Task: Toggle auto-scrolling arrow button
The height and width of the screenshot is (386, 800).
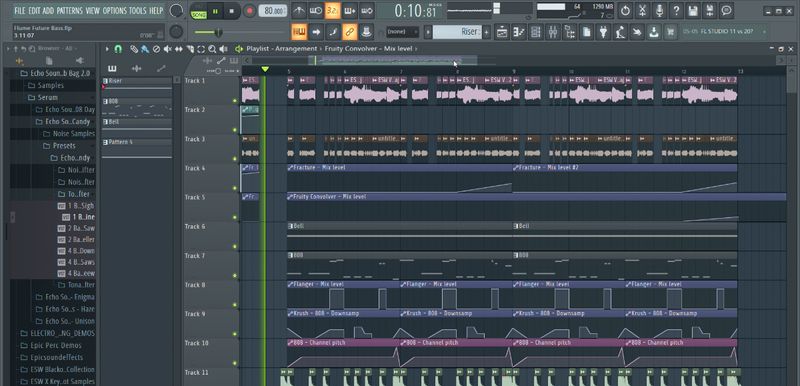Action: point(316,32)
